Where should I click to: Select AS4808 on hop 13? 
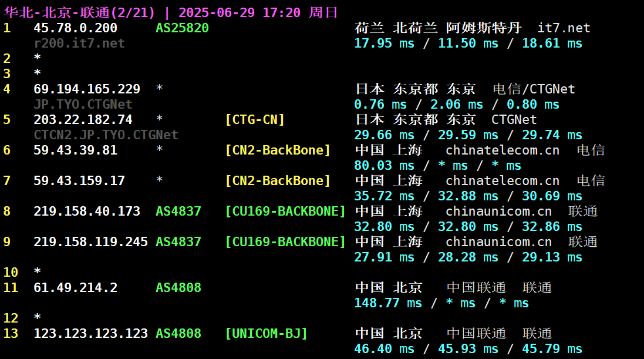pos(178,334)
